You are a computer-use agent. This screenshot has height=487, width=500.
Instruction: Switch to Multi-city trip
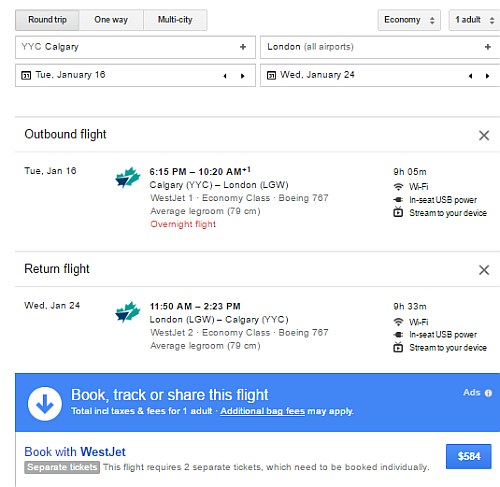coord(175,20)
